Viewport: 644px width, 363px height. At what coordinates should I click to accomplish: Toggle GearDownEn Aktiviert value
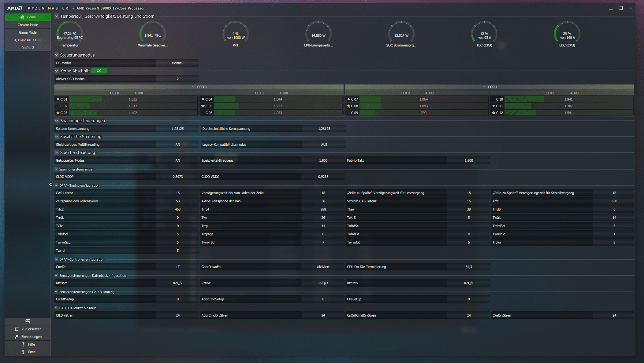pos(323,267)
